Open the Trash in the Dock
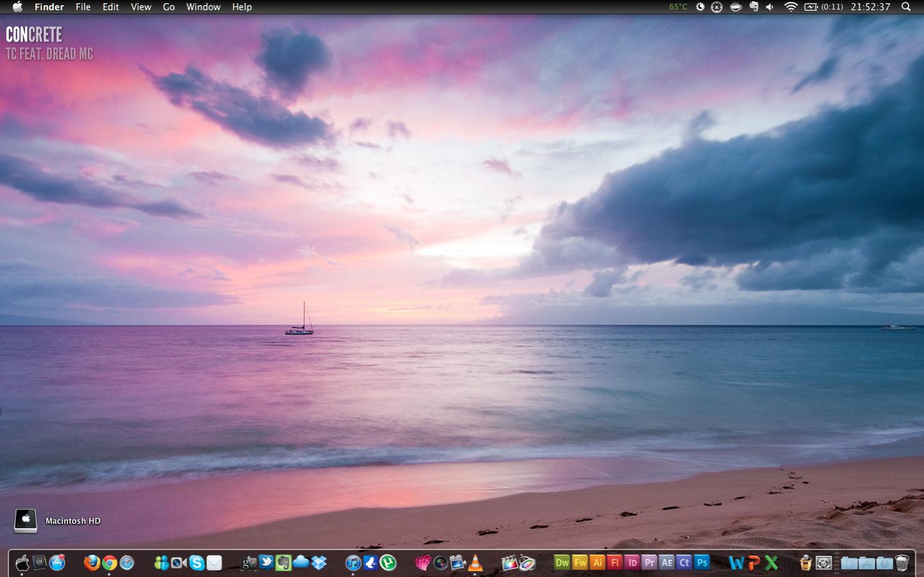The width and height of the screenshot is (924, 577). [x=902, y=563]
